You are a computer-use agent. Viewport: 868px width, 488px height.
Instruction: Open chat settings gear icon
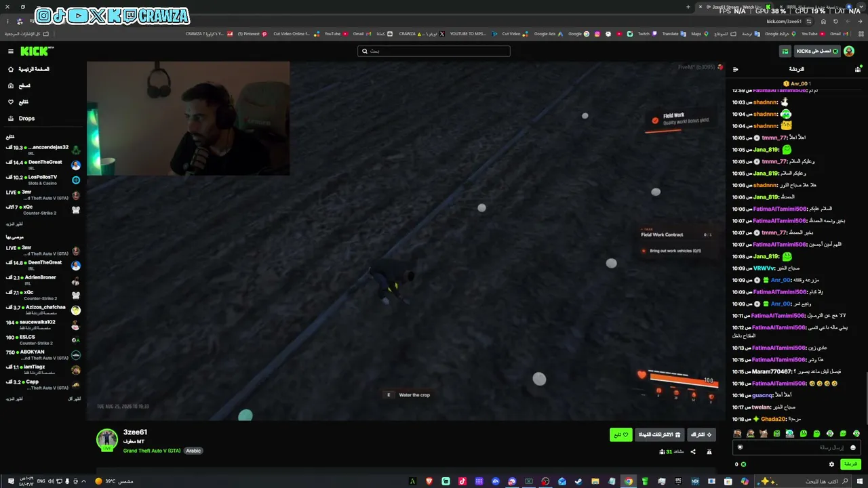[831, 464]
